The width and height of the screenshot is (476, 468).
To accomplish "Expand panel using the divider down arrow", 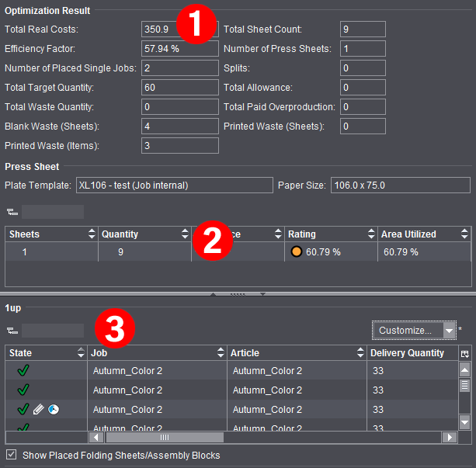I will pyautogui.click(x=262, y=294).
